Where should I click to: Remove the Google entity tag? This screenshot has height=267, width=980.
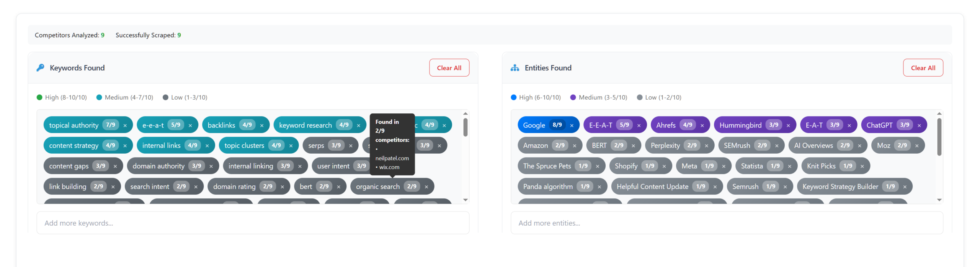click(x=572, y=125)
